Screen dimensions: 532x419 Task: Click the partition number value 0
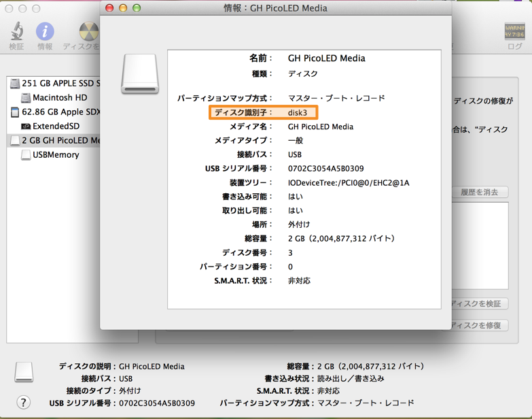pyautogui.click(x=290, y=267)
